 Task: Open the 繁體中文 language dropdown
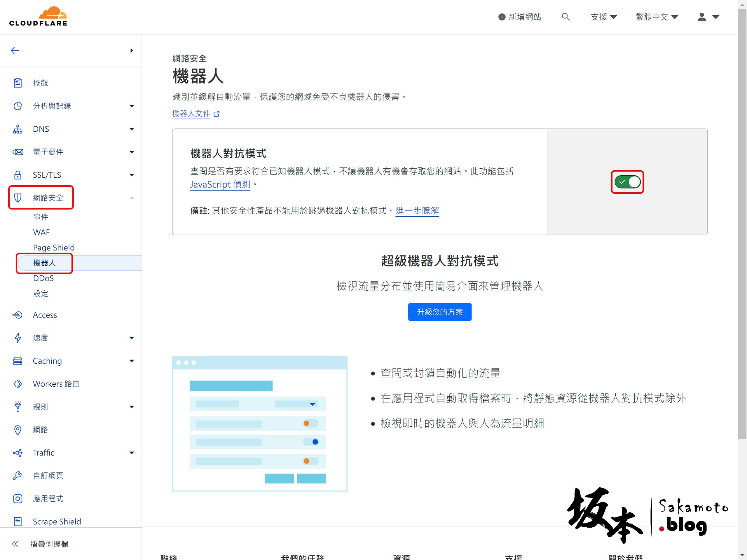pos(657,17)
